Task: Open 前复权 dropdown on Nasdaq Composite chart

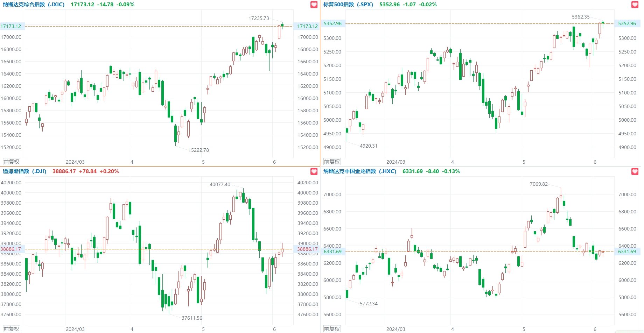Action: [x=12, y=162]
